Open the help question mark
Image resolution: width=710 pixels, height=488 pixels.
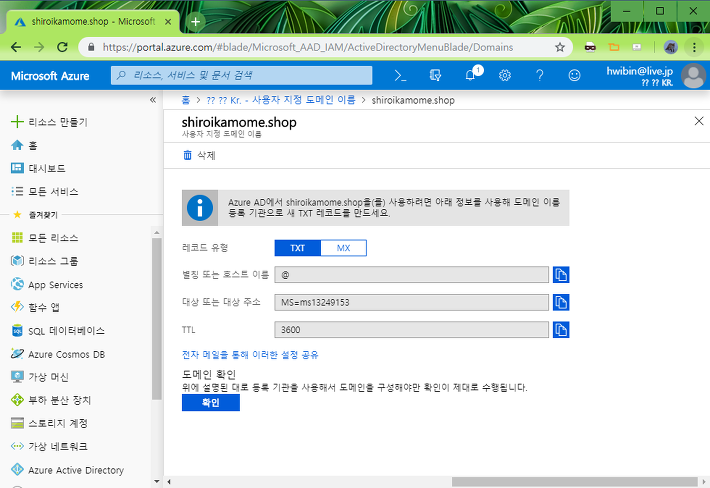coord(540,75)
